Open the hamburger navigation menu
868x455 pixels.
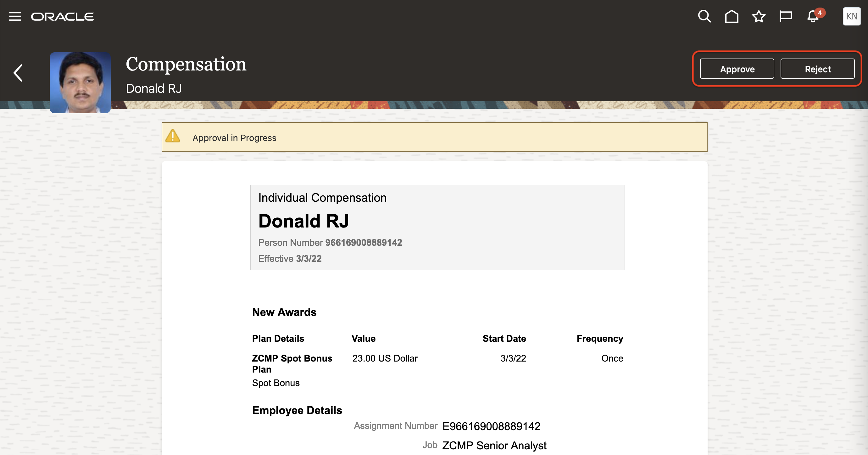click(x=15, y=16)
